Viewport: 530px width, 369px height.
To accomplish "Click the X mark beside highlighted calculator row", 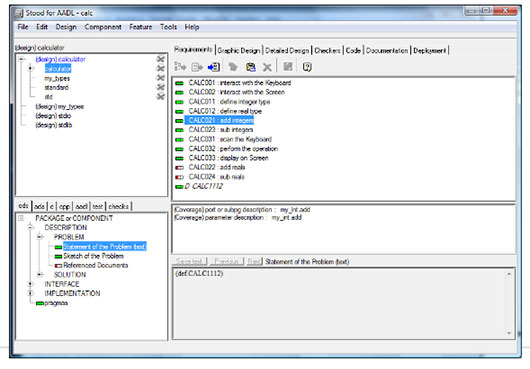I will (x=161, y=69).
